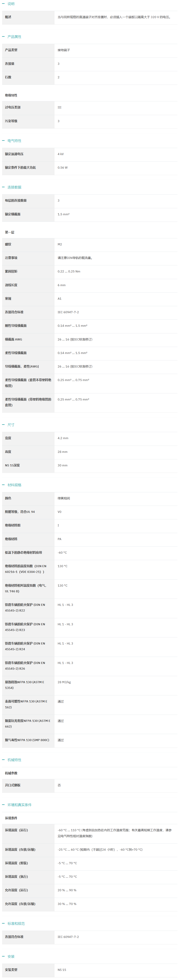
Task: Select 通过 in the ASTM E 162 row
Action: pos(61,701)
